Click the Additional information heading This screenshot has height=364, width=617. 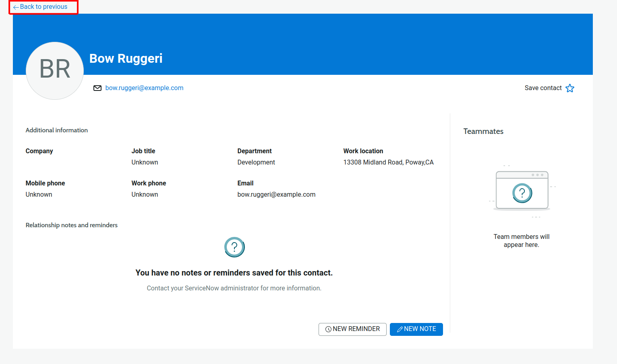coord(57,130)
